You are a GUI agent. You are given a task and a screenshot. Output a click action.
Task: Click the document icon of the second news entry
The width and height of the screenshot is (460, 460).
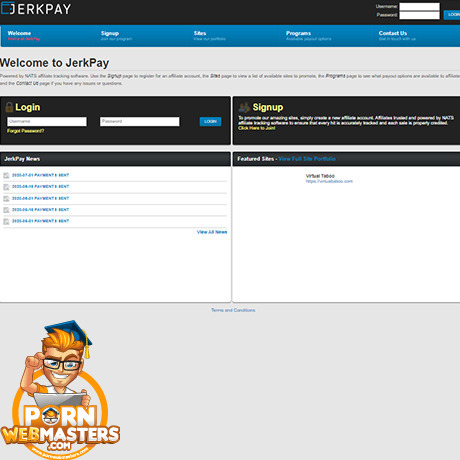6,187
